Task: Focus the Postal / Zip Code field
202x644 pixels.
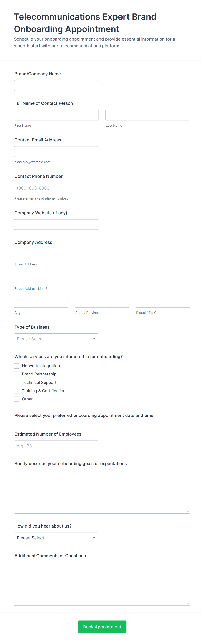Action: tap(163, 302)
